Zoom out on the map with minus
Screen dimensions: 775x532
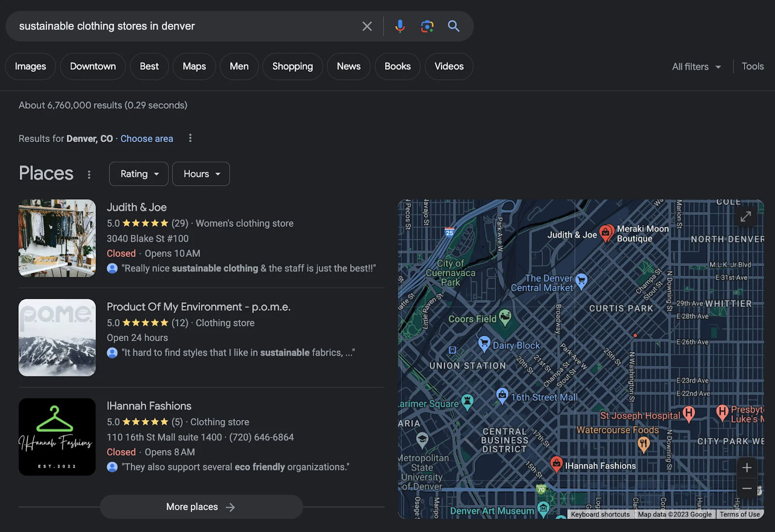click(x=747, y=488)
